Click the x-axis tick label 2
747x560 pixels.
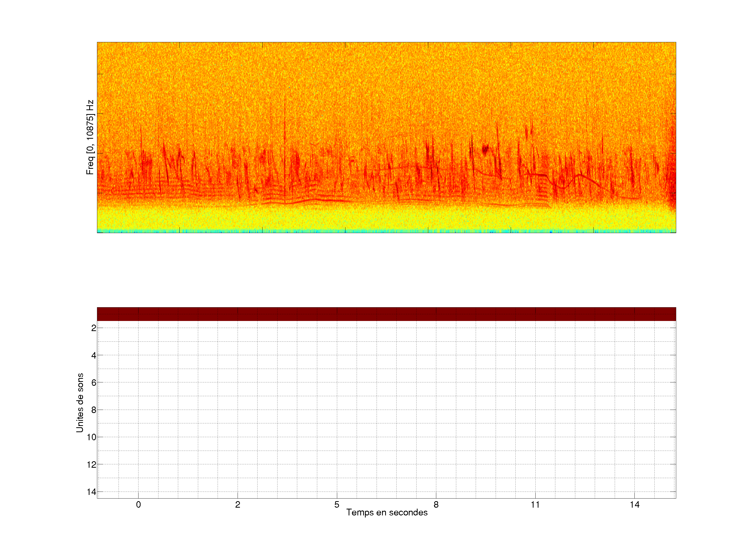click(238, 505)
